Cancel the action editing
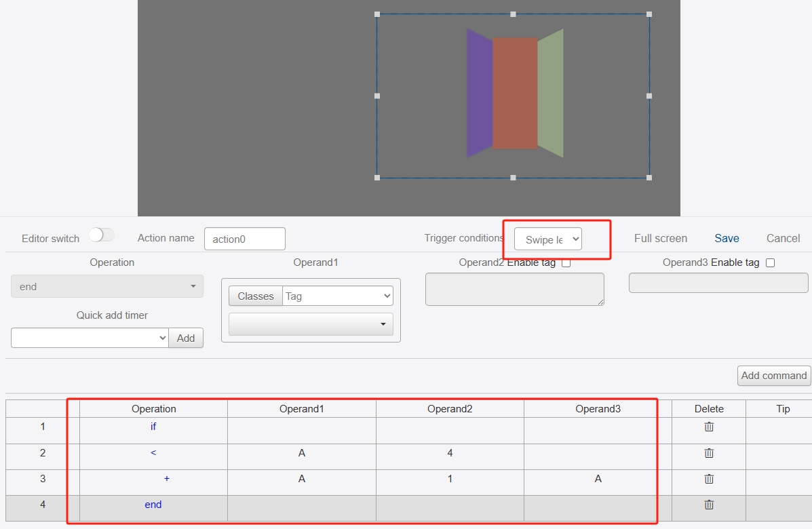The width and height of the screenshot is (812, 529). (783, 238)
